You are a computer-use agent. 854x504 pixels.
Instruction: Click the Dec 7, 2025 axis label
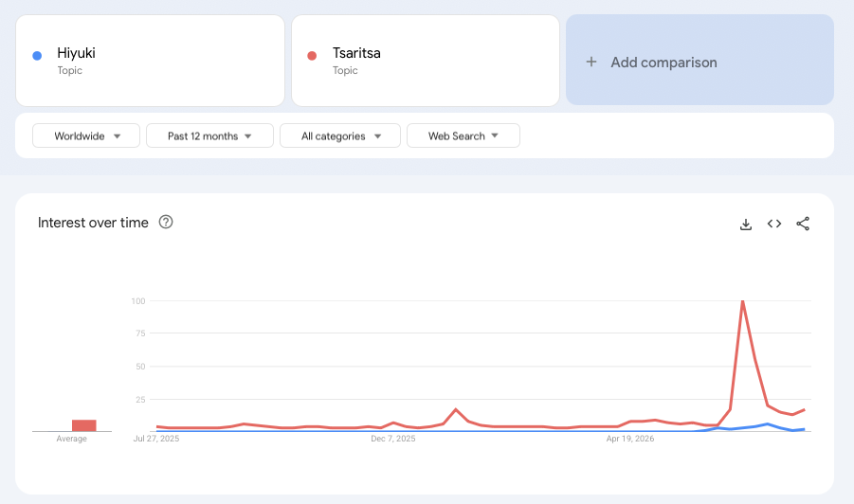coord(393,439)
